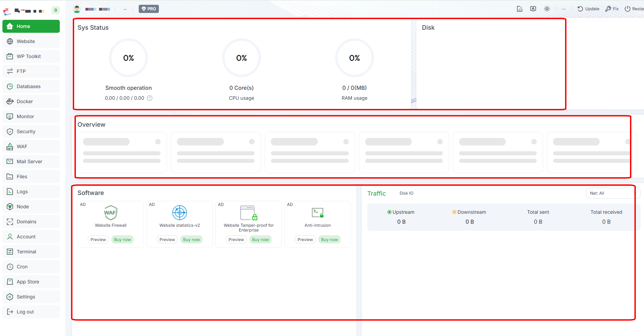Buy now for Anti-intrusion

[330, 239]
